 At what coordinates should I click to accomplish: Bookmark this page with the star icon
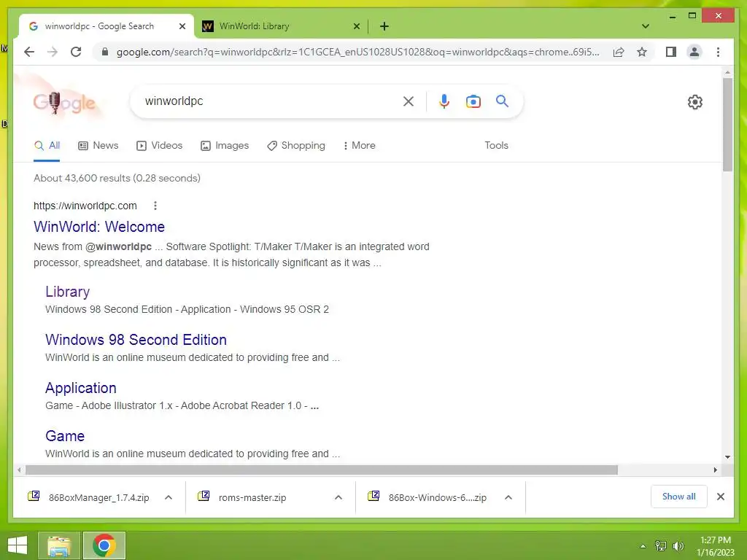tap(642, 52)
